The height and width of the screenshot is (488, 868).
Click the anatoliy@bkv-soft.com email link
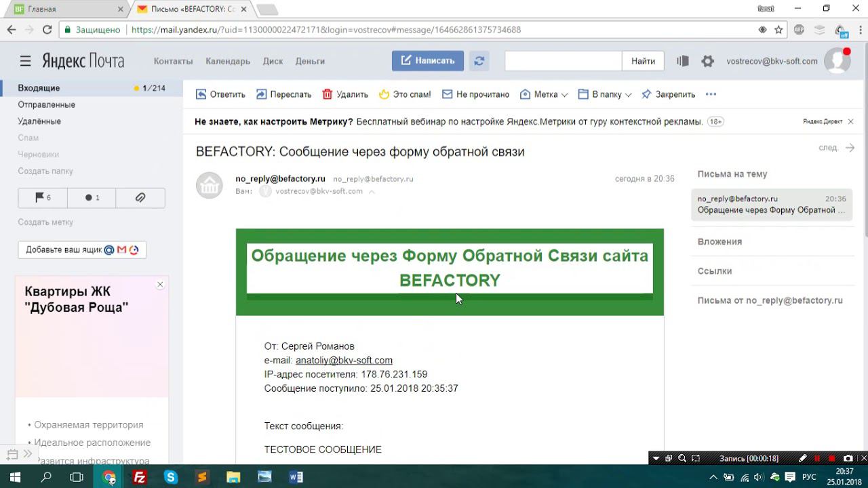(344, 361)
